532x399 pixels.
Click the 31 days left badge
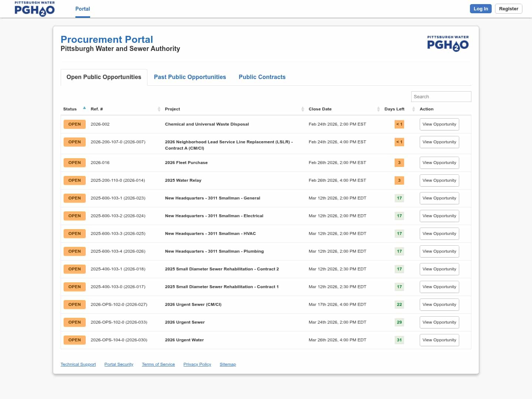coord(399,340)
